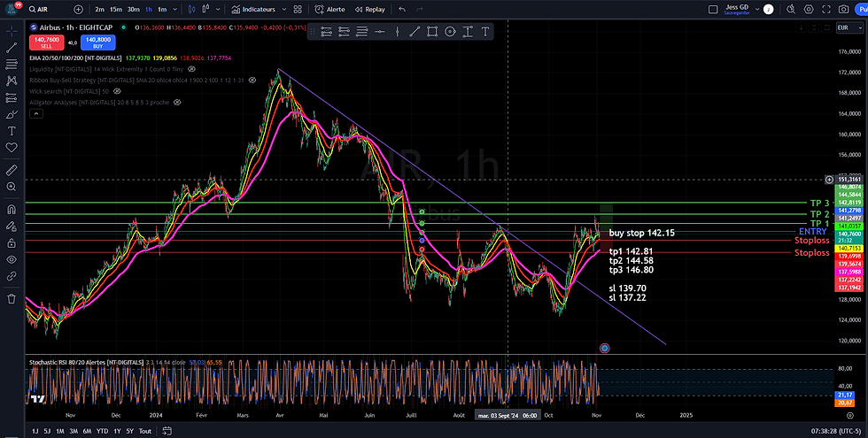
Task: Choose horizontal line in floating toolbar
Action: [x=380, y=32]
